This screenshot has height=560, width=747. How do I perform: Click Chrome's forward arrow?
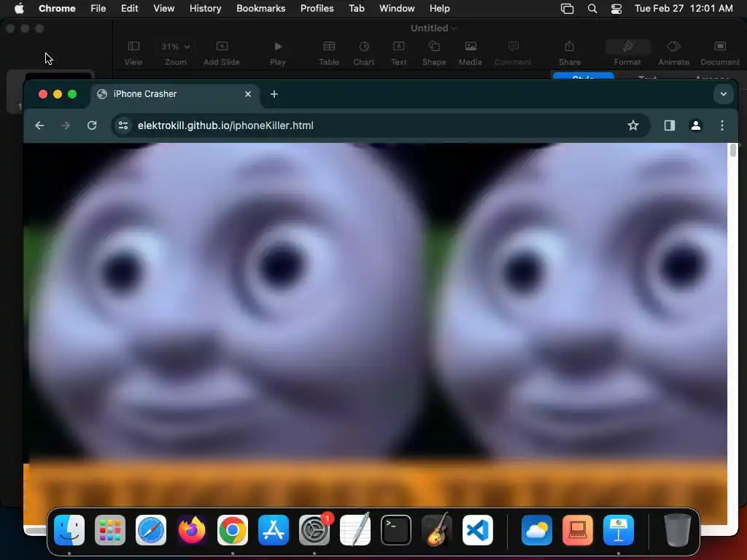coord(65,125)
